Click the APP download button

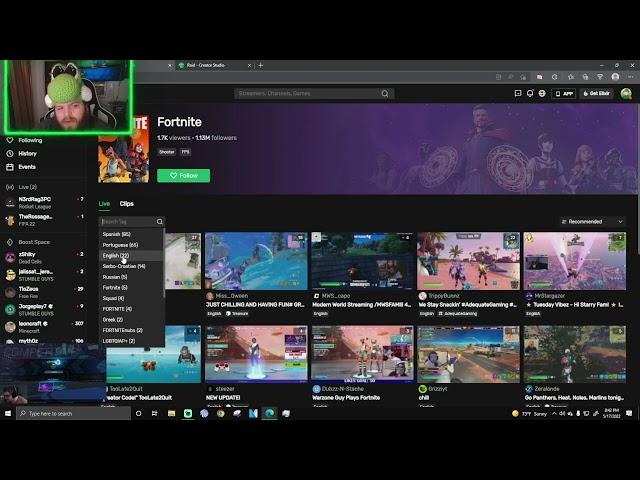coord(564,93)
